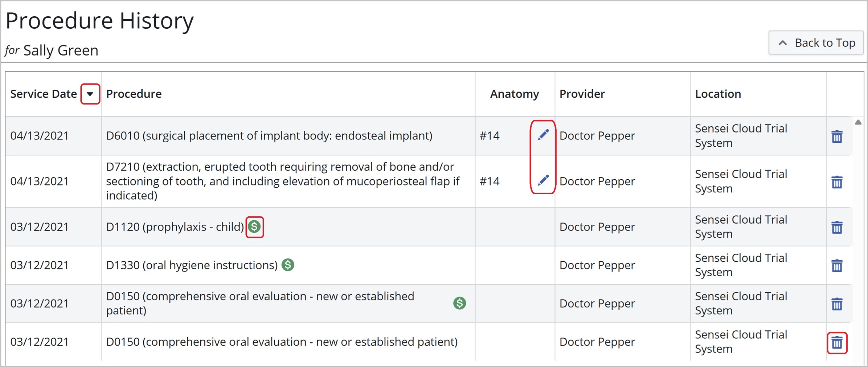Click the dollar icon next to D1120 prophylaxis
868x367 pixels.
click(254, 227)
